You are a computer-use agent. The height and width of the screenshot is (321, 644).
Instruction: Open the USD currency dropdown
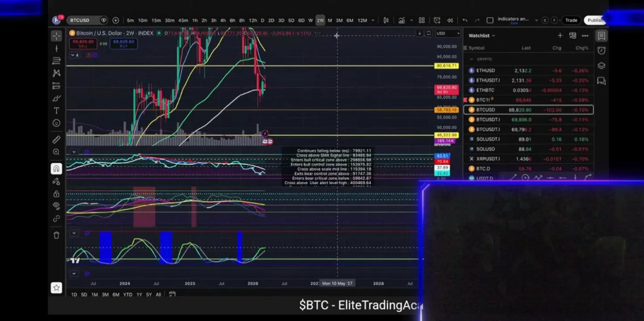point(448,33)
